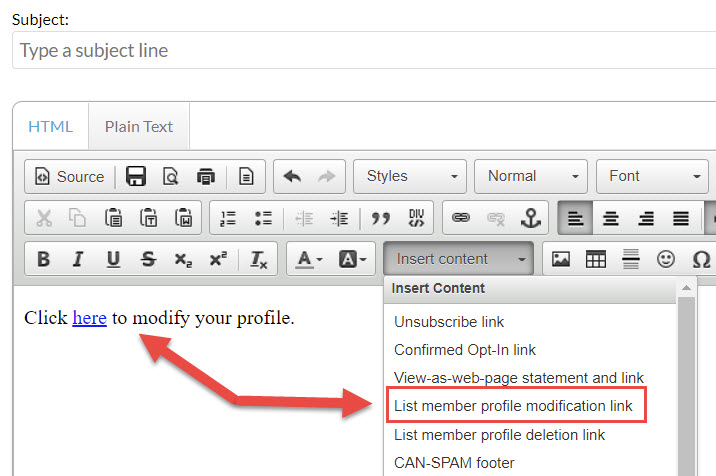Viewport: 716px width, 476px height.
Task: Enable center text alignment
Action: click(610, 218)
